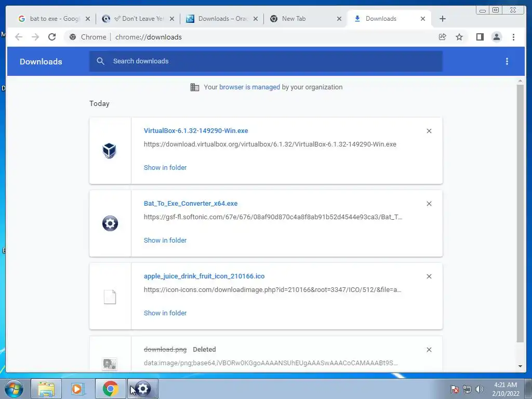Click the VirtualBox download source URL

(x=270, y=144)
